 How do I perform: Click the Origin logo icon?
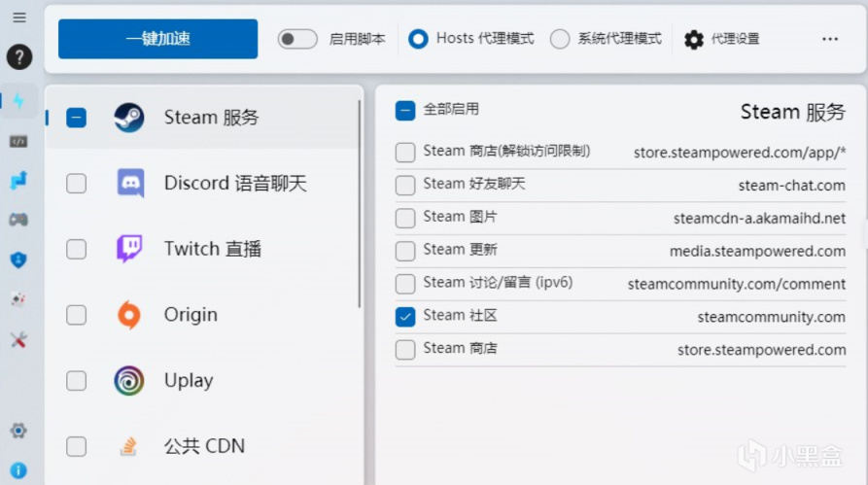pyautogui.click(x=129, y=315)
